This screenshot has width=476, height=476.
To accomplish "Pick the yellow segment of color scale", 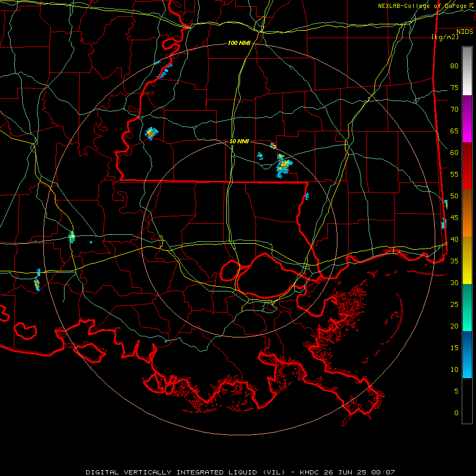I will [x=467, y=260].
